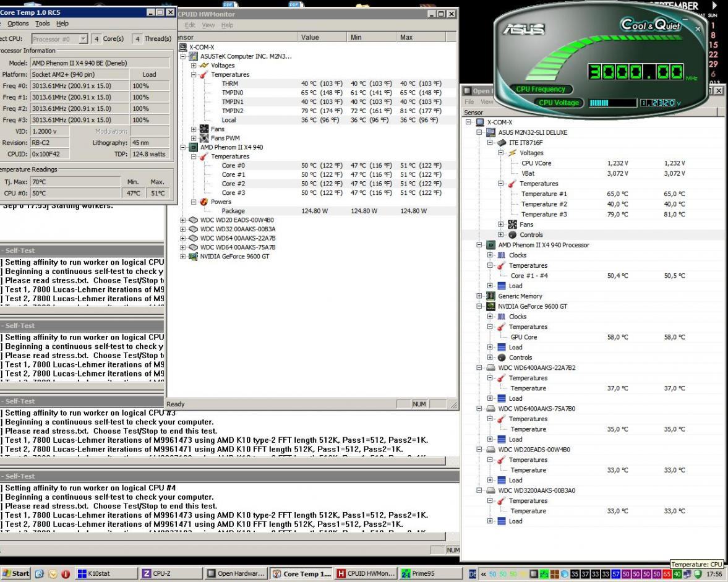
Task: Click the red Opera icon in quick launch
Action: point(66,573)
